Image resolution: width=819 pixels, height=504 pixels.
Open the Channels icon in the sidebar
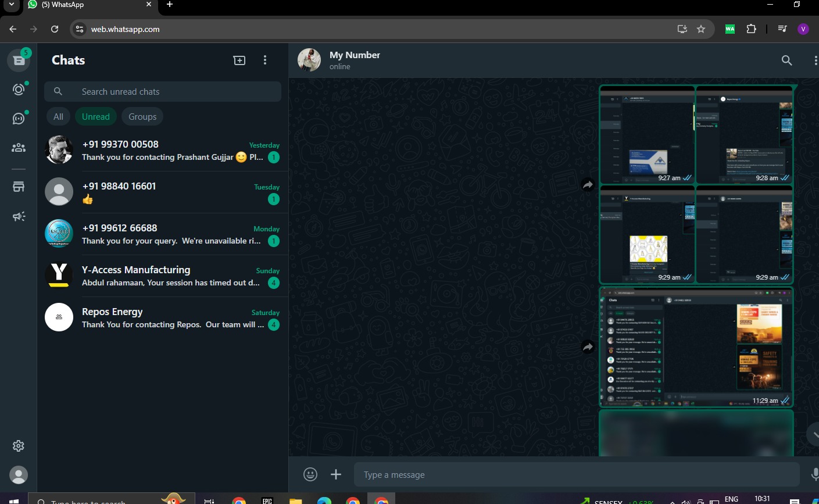point(19,118)
